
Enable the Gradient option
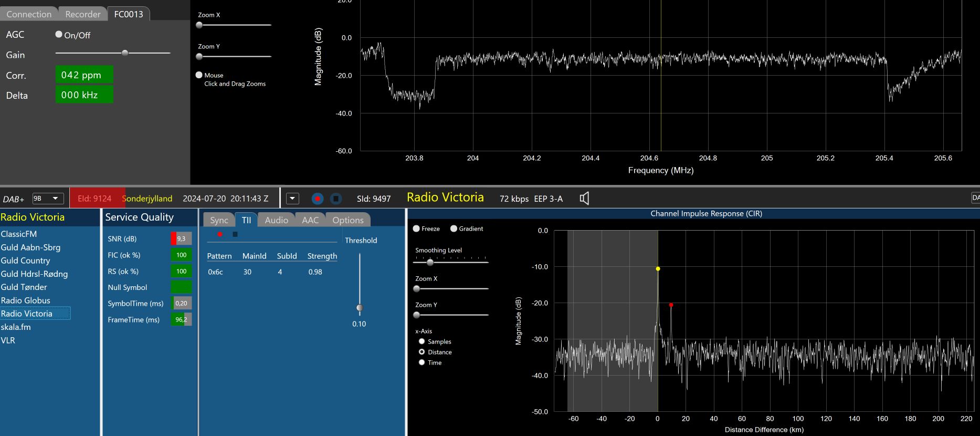(x=454, y=229)
